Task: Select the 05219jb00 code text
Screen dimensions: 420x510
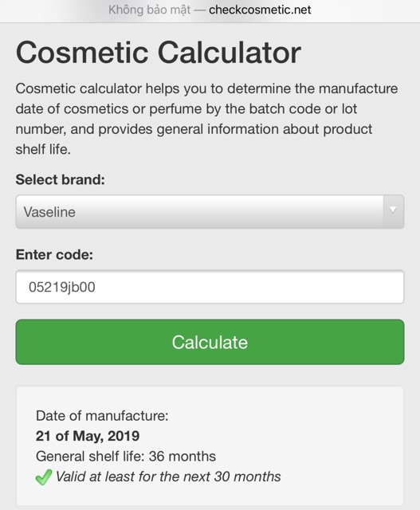Action: [62, 287]
